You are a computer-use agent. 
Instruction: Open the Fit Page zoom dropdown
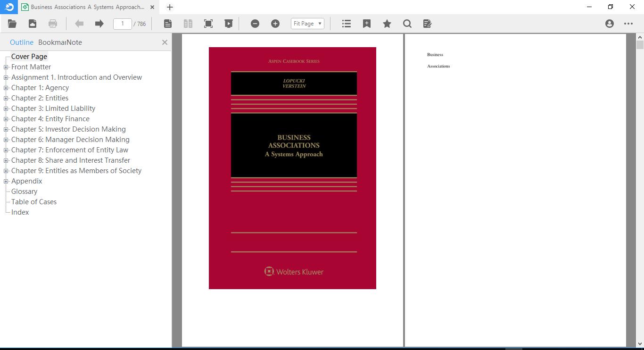pos(307,24)
